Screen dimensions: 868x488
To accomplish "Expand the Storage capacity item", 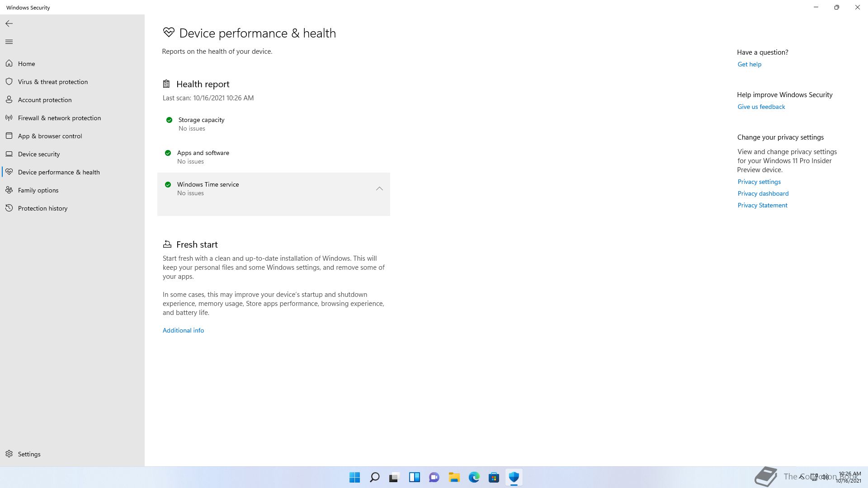I will [274, 124].
